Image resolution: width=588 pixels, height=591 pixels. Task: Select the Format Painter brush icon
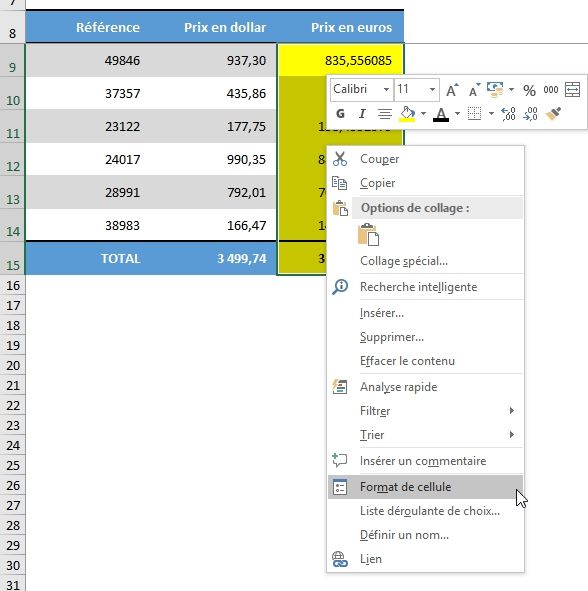point(553,113)
